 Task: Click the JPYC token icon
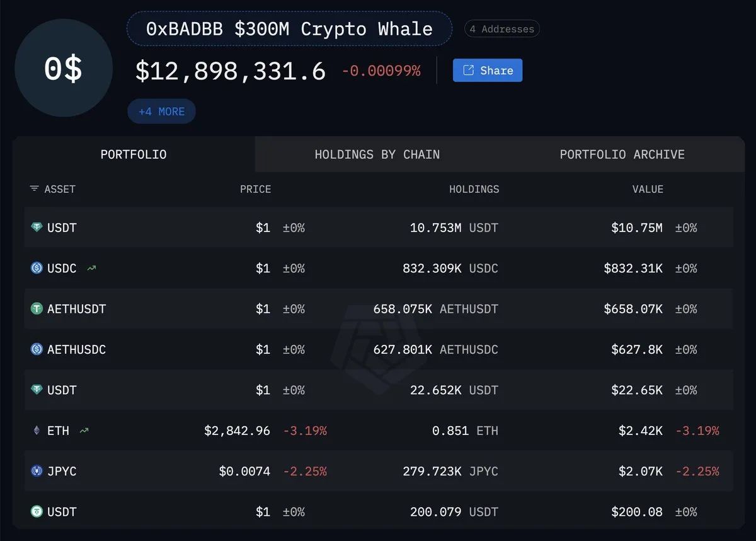point(37,471)
